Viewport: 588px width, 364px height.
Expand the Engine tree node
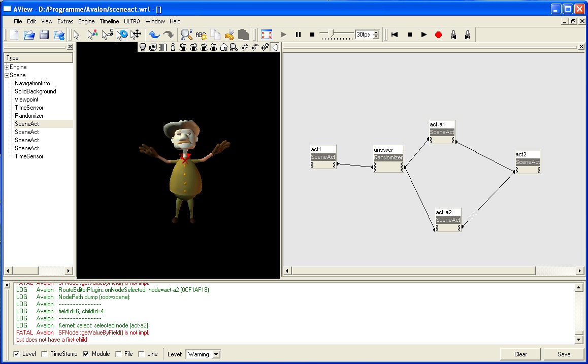7,67
